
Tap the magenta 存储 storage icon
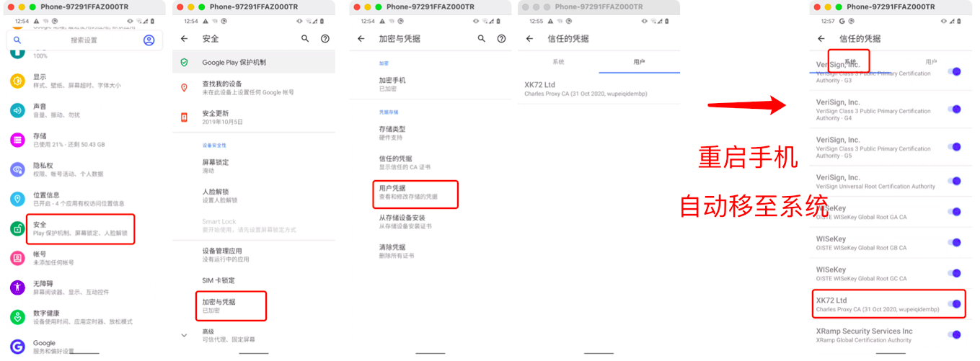click(x=17, y=140)
